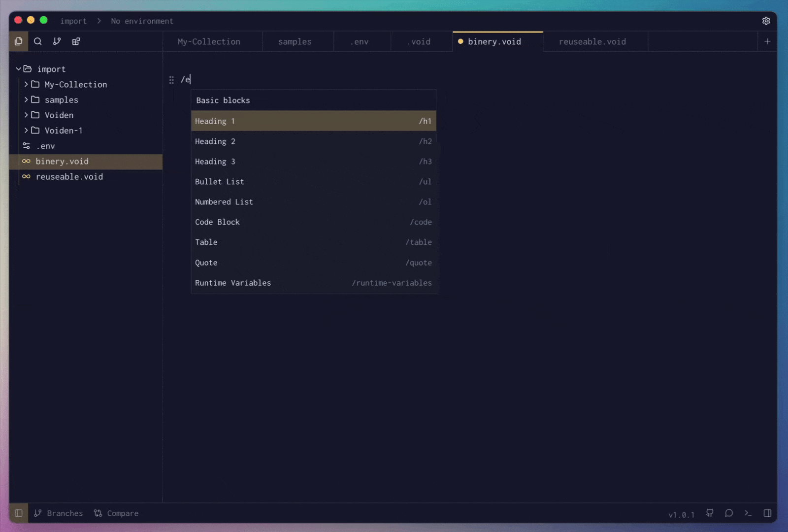Open the .env file in tree

point(45,146)
